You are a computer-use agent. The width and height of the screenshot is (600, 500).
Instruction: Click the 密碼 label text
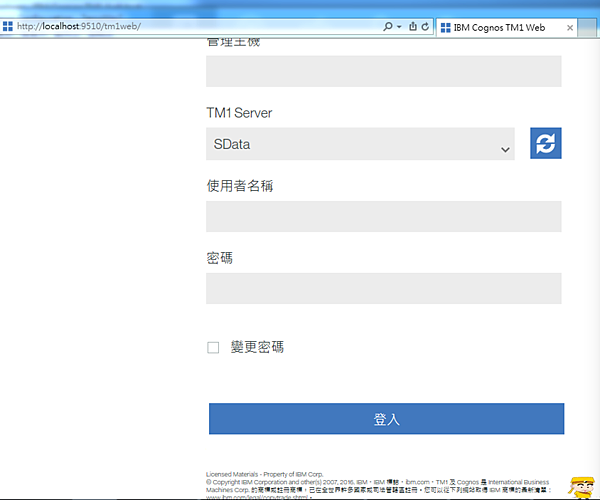click(220, 258)
